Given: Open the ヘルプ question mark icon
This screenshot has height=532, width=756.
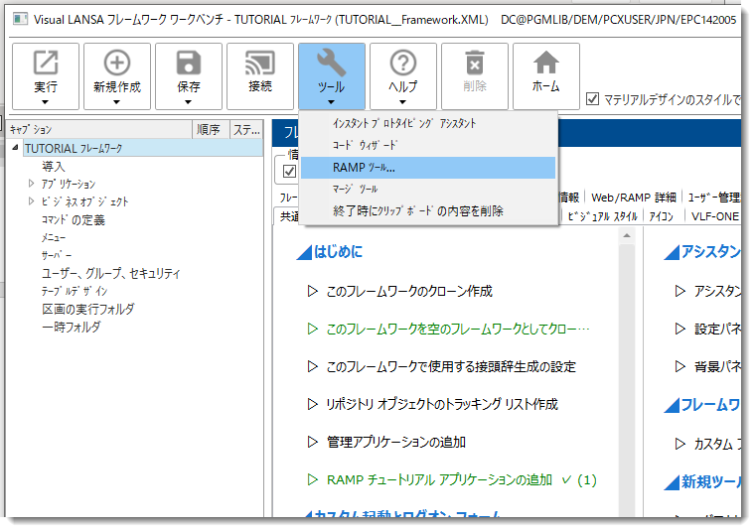Looking at the screenshot, I should [x=403, y=63].
